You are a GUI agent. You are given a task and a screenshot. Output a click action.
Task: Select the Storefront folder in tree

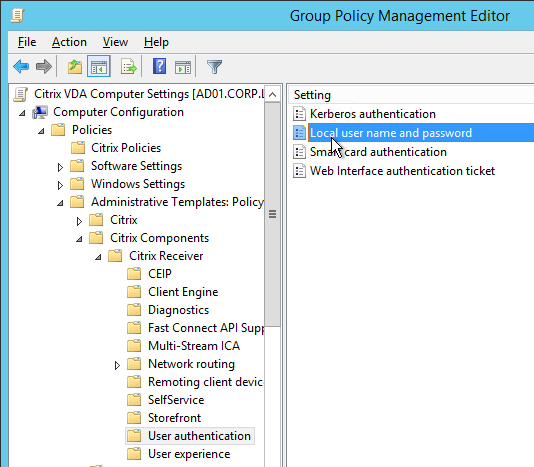pos(174,418)
